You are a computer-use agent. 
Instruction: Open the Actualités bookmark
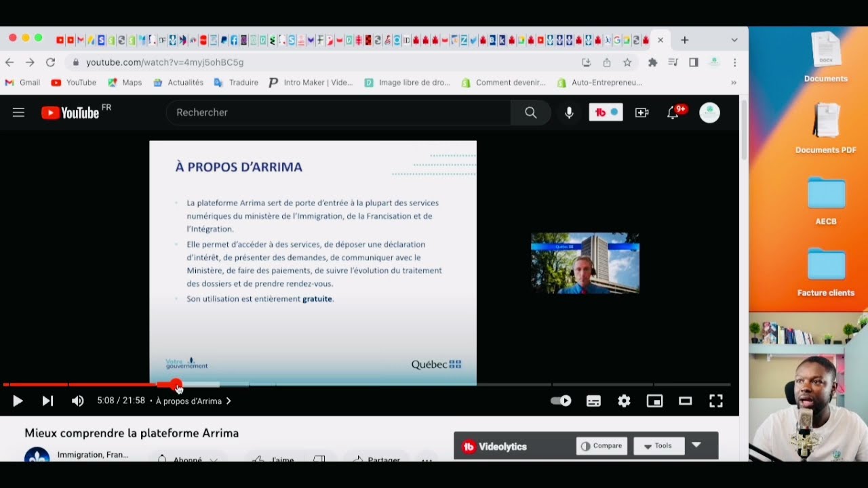(178, 83)
